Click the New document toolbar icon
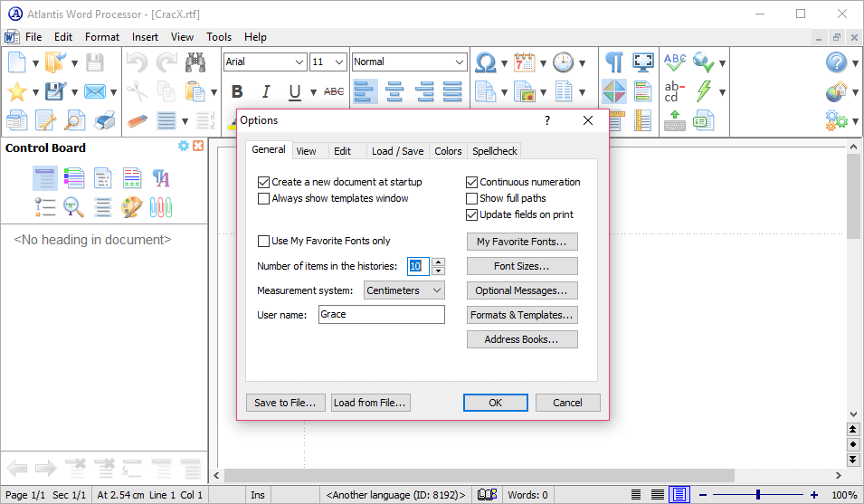864x504 pixels. [x=17, y=62]
